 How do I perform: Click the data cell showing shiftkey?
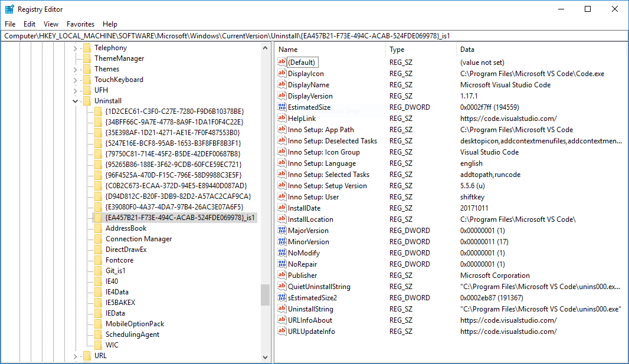point(472,197)
